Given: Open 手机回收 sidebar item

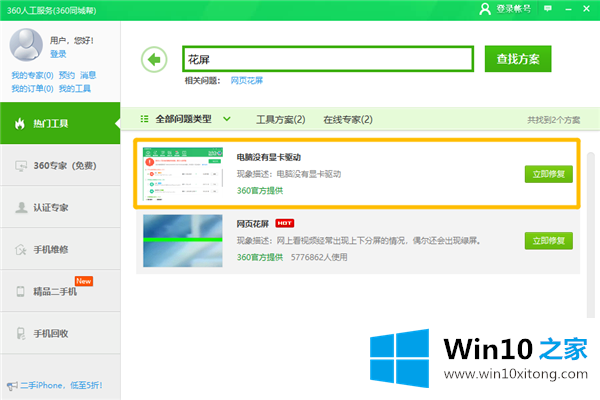Looking at the screenshot, I should click(x=60, y=333).
